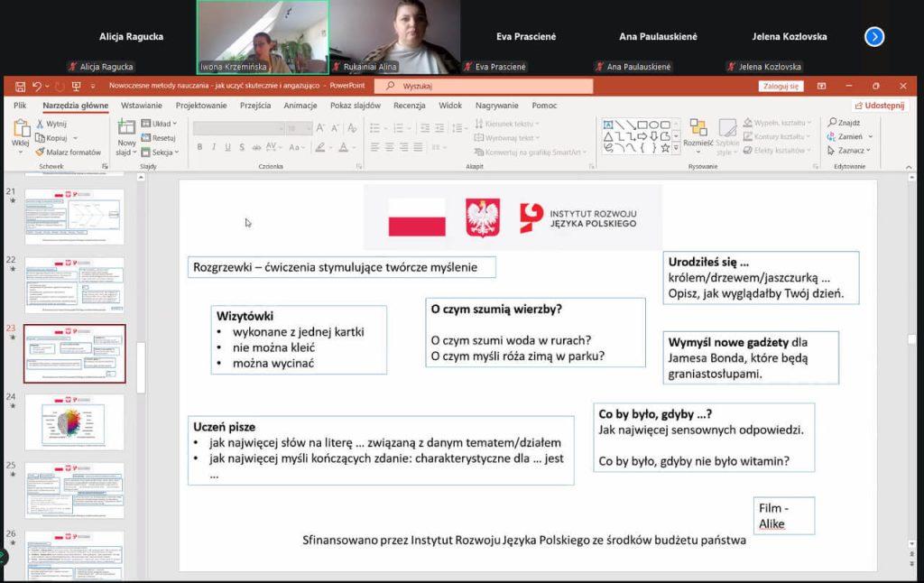Viewport: 924px width, 583px height.
Task: Start slideshow from the quick access toolbar
Action: (76, 87)
